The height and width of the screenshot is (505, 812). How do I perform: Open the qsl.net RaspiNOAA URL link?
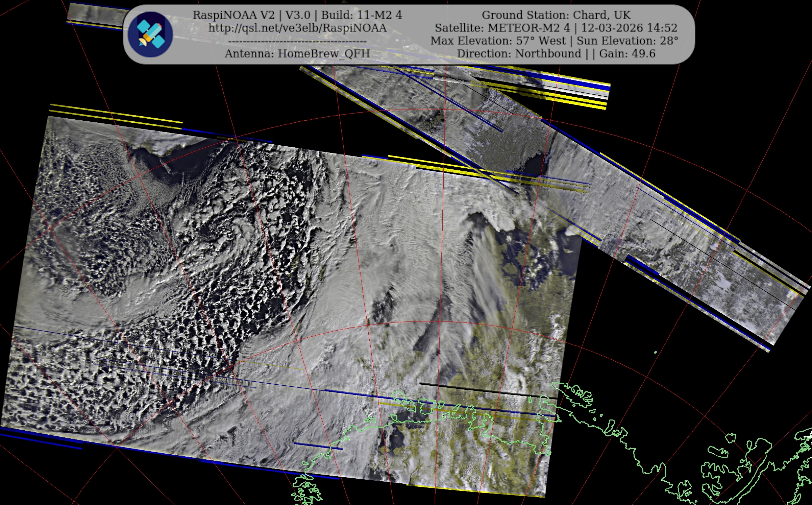[297, 28]
